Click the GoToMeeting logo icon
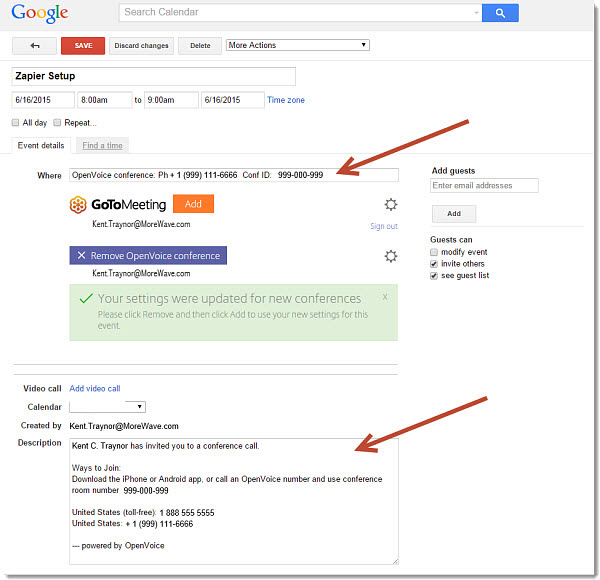This screenshot has height=580, width=600. 77,204
